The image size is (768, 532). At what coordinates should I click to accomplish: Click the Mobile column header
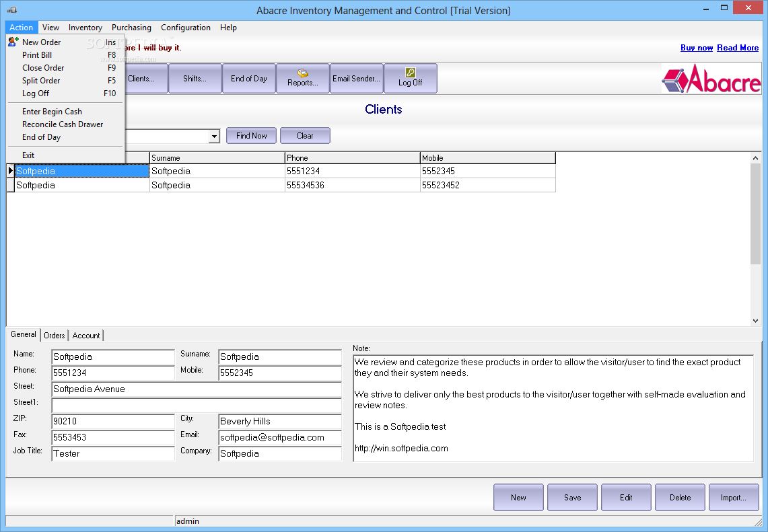tap(488, 157)
